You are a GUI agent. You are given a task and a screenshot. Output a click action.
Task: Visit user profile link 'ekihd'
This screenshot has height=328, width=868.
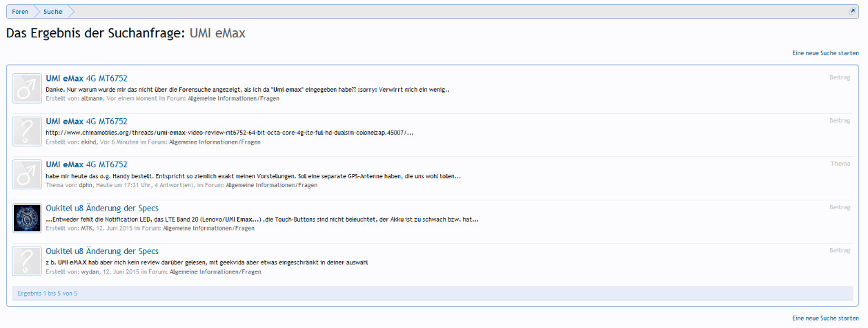point(89,142)
